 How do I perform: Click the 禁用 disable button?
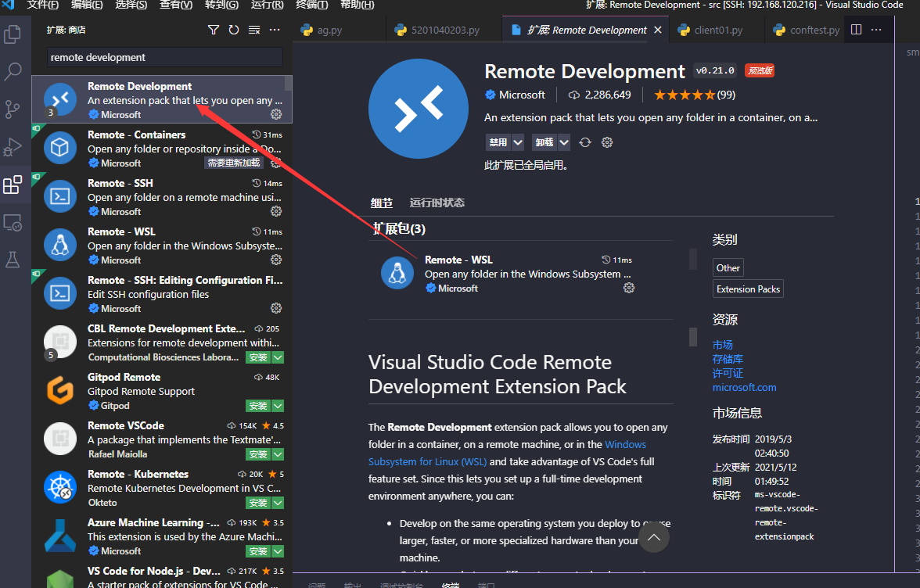(498, 142)
